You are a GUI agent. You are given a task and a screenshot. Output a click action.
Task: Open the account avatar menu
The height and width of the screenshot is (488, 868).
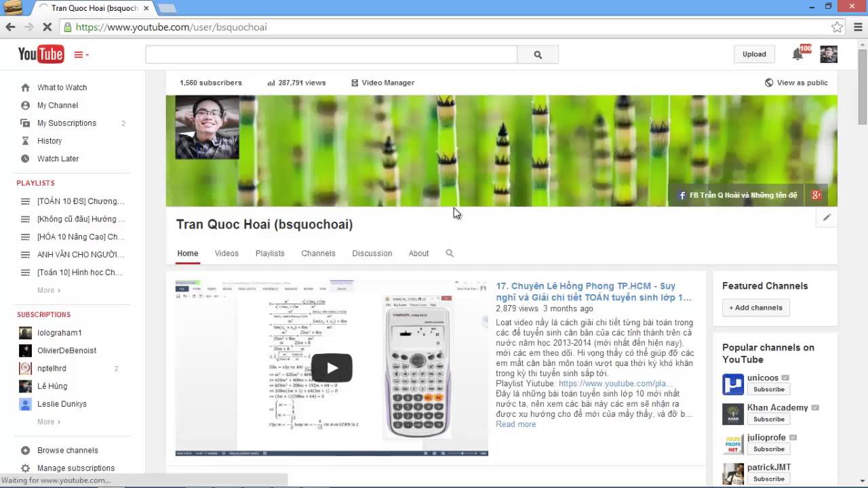(829, 54)
